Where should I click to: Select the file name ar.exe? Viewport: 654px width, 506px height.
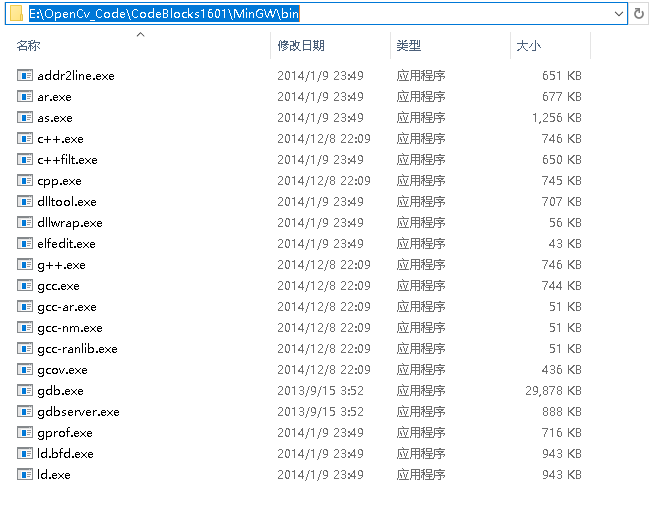pyautogui.click(x=55, y=97)
